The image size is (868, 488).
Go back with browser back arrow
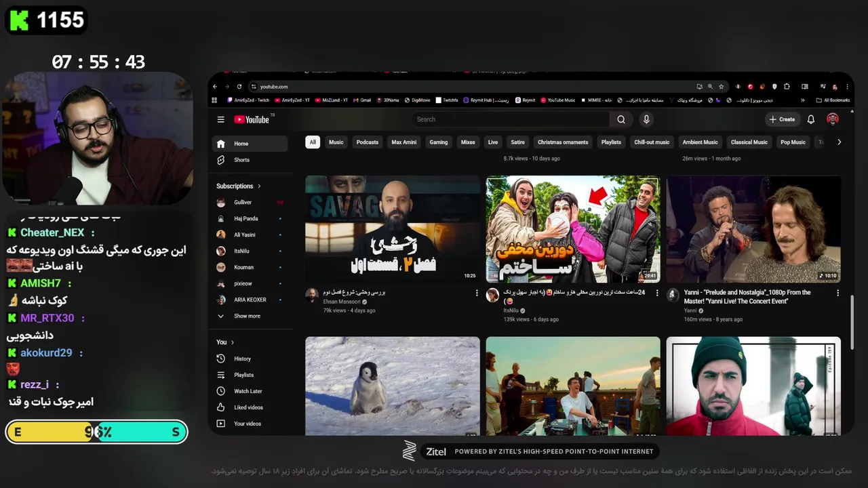click(216, 87)
